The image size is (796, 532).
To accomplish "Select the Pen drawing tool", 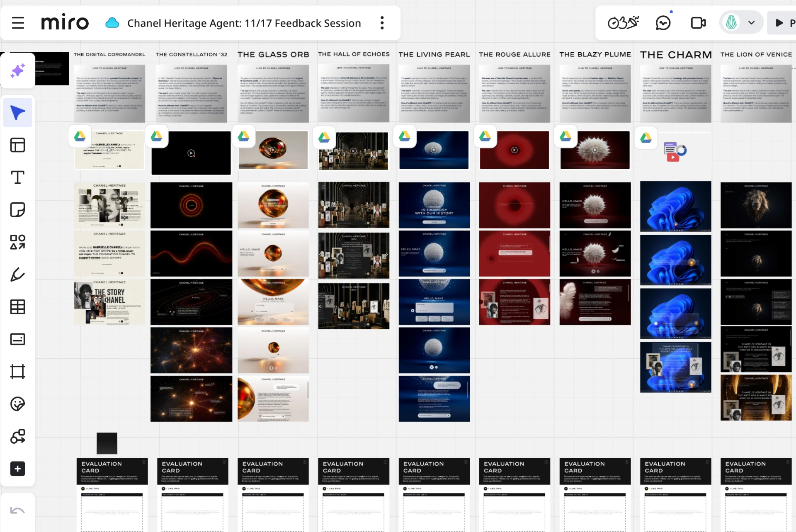I will pyautogui.click(x=17, y=275).
